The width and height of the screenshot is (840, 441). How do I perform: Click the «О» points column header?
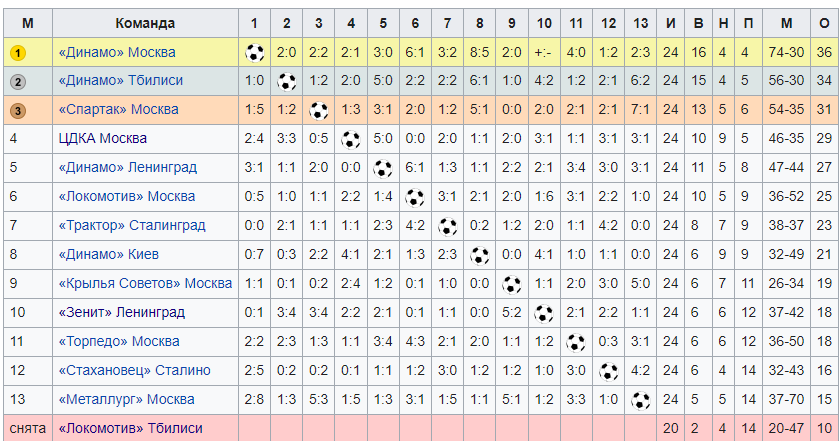[x=824, y=24]
